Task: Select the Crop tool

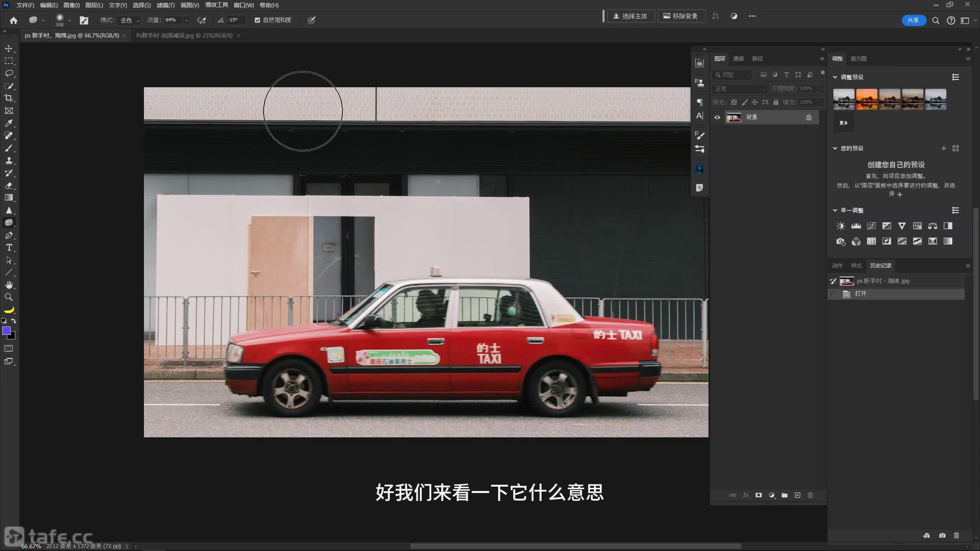Action: click(x=8, y=98)
